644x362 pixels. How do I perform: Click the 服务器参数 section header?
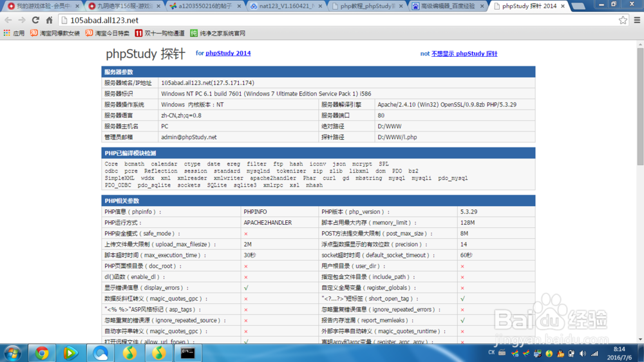[x=318, y=72]
